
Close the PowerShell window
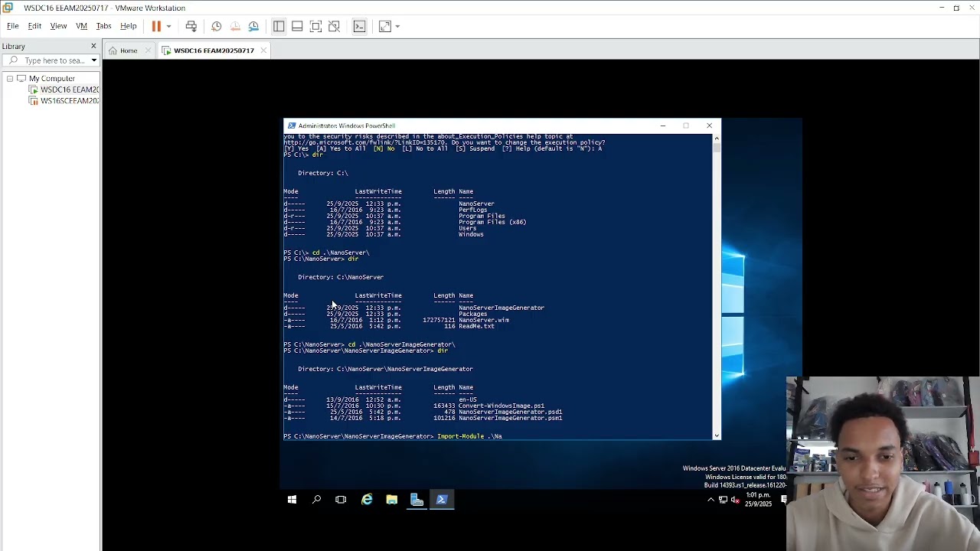point(709,126)
